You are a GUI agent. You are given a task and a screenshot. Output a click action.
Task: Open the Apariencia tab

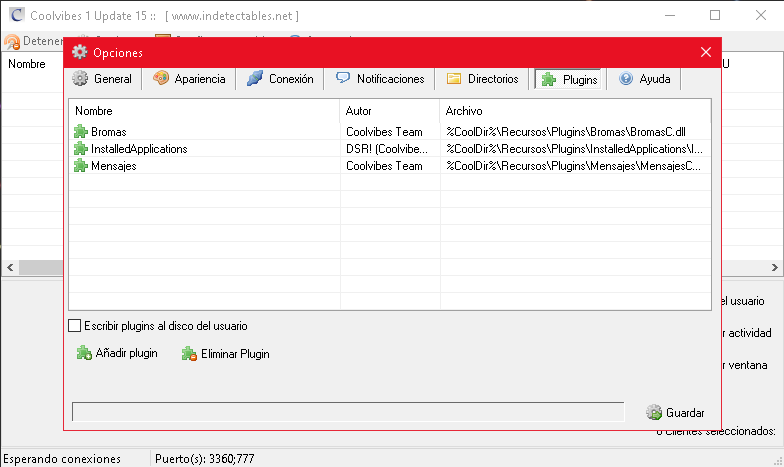(x=189, y=79)
